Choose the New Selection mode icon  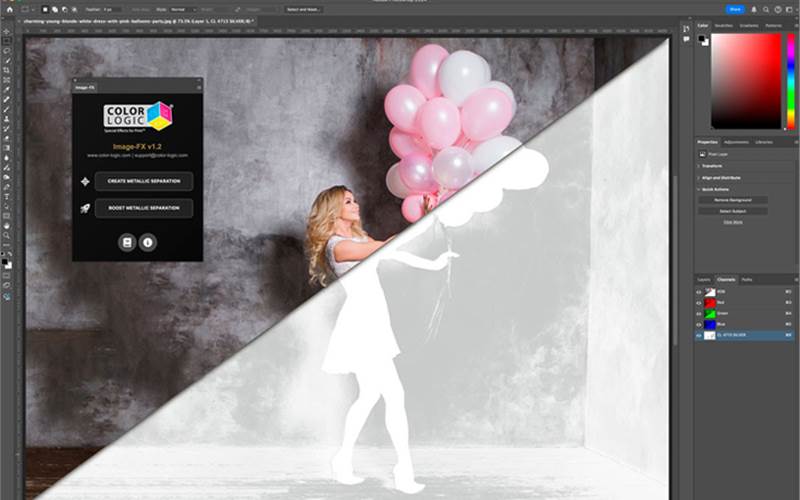click(45, 9)
